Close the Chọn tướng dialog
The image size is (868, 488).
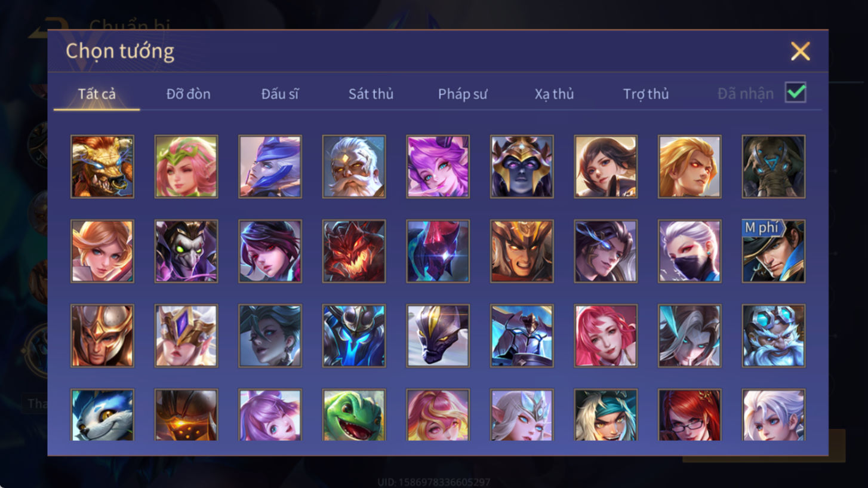[x=800, y=51]
